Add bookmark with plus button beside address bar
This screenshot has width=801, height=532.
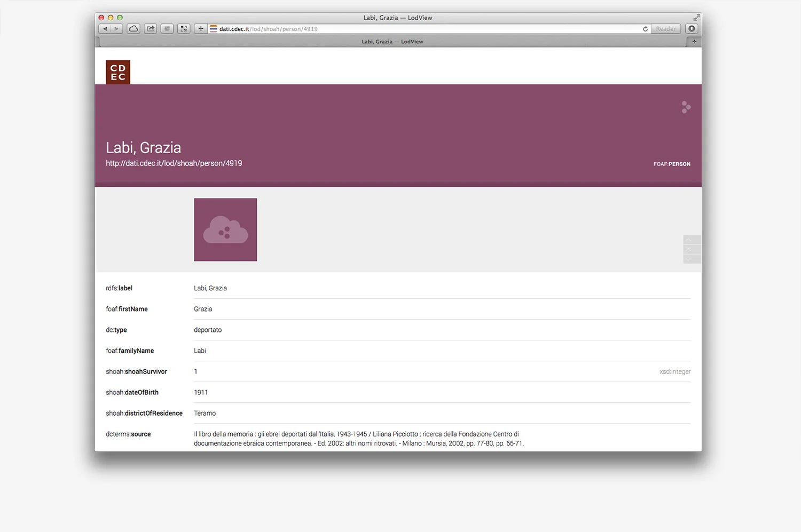point(201,29)
